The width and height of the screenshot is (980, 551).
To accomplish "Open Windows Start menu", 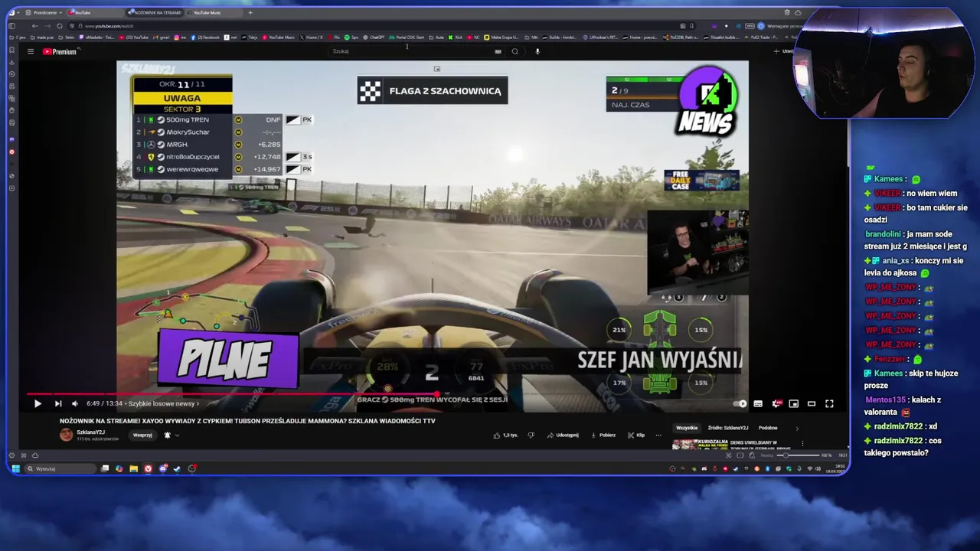I will point(15,468).
